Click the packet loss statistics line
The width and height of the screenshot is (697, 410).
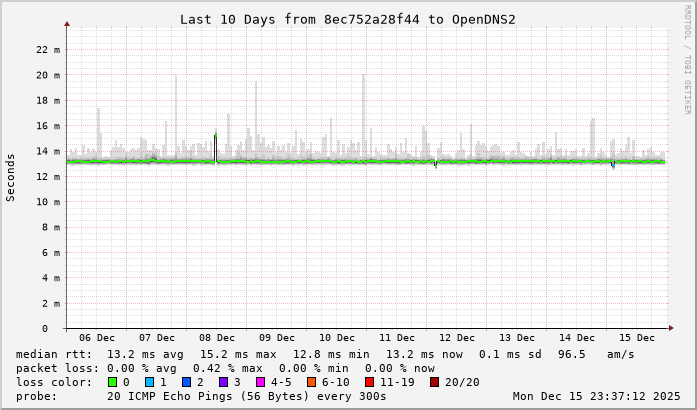225,368
